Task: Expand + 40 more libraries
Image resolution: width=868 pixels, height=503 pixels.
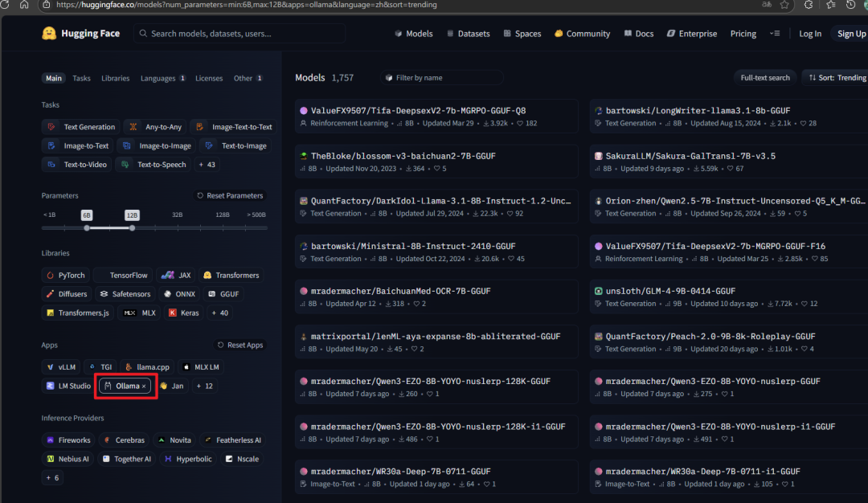Action: 219,313
